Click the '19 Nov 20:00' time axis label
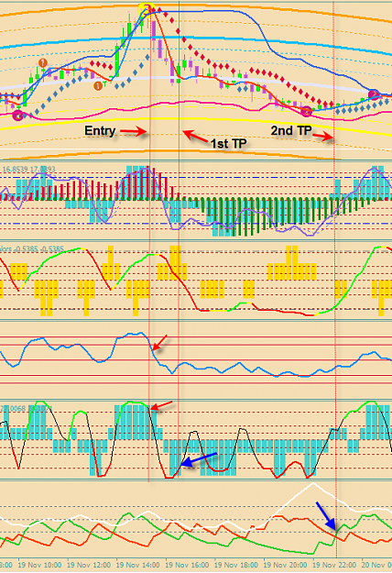The width and height of the screenshot is (392, 573). [286, 565]
